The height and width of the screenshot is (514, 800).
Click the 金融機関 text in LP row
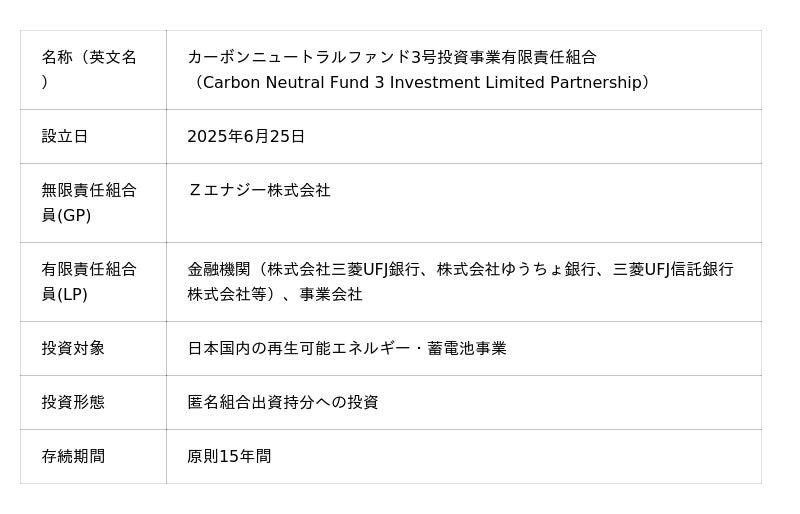pyautogui.click(x=219, y=269)
